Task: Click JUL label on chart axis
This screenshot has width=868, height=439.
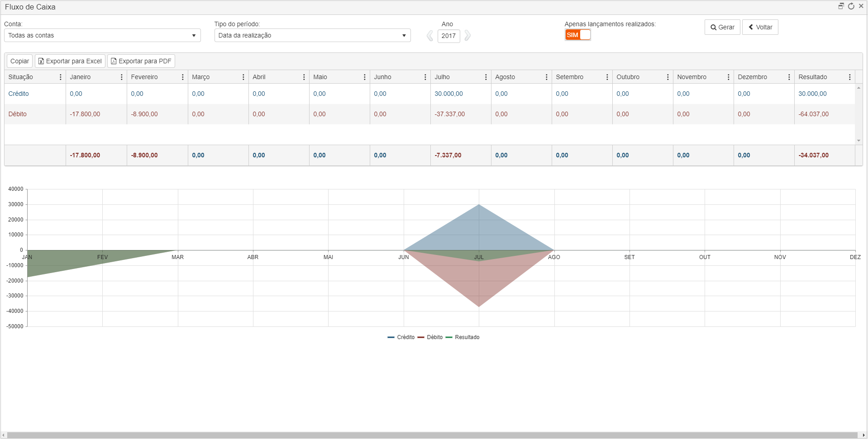Action: click(x=479, y=257)
